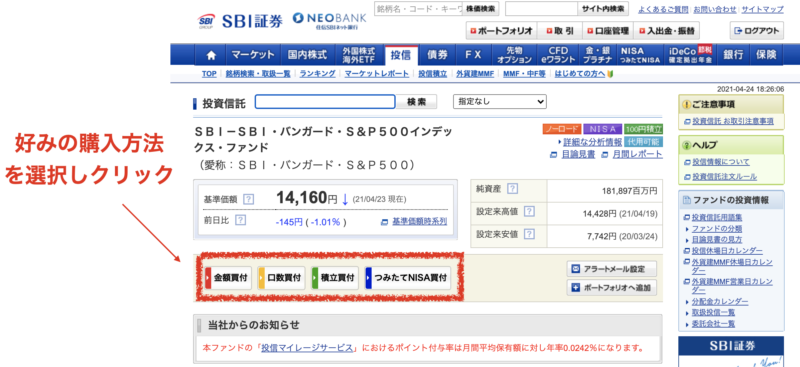Click the help icon next to 基準価額
Image resolution: width=800 pixels, height=367 pixels.
pyautogui.click(x=248, y=199)
